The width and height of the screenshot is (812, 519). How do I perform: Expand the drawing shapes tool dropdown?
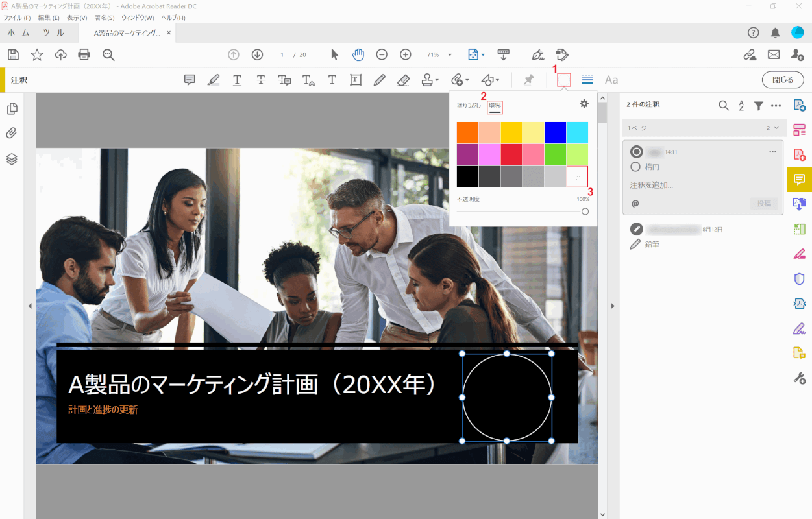(498, 80)
